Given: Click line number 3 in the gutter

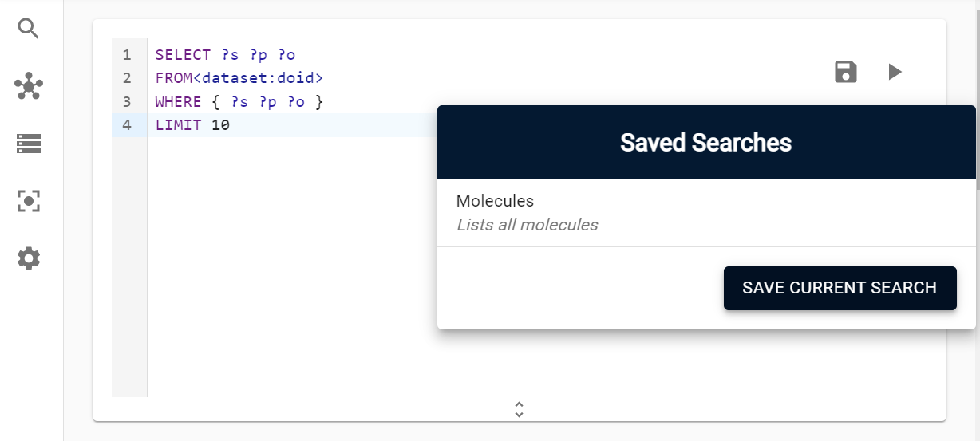Looking at the screenshot, I should [127, 102].
